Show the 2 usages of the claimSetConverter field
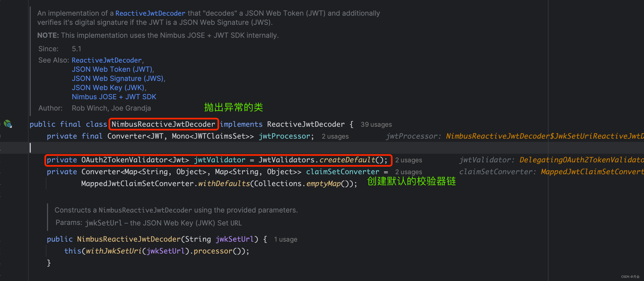The width and height of the screenshot is (644, 281). tap(408, 172)
